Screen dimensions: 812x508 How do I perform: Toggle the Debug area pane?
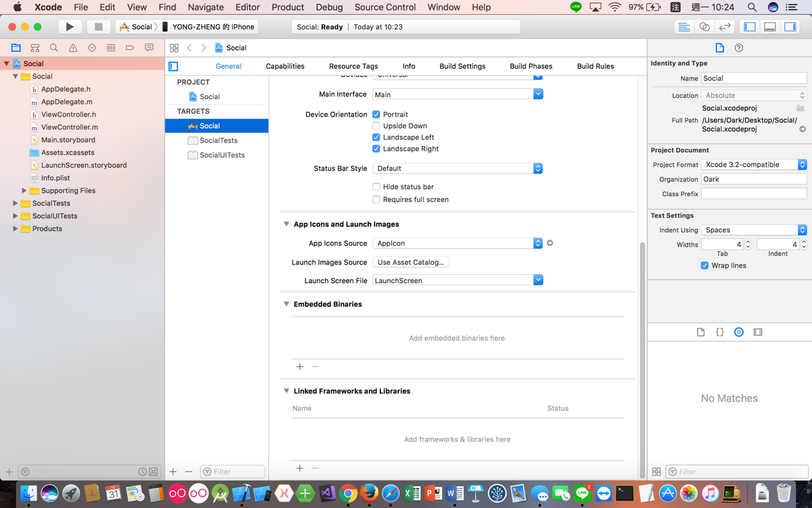(770, 27)
